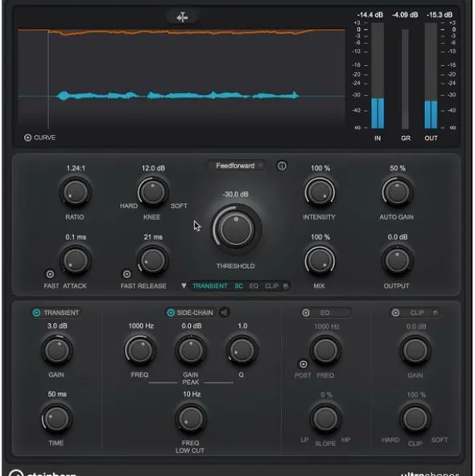The image size is (475, 476).
Task: Disable the TRANSIENT section power button
Action: point(36,313)
